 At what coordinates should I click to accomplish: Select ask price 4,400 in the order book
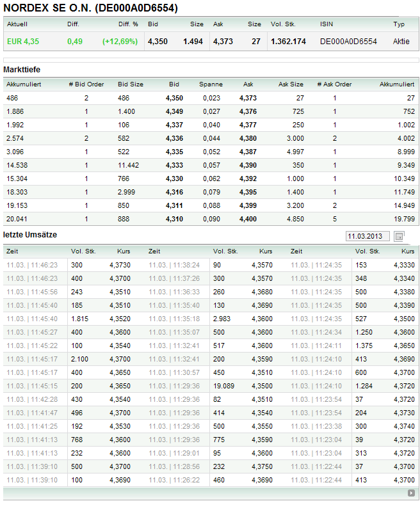pos(248,219)
